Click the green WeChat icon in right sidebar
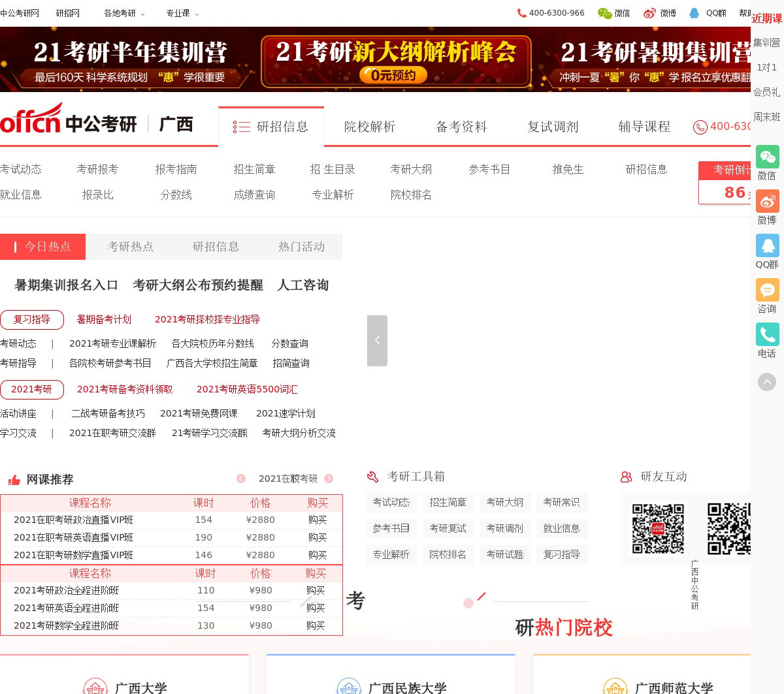Viewport: 784px width, 694px height. coord(767,157)
